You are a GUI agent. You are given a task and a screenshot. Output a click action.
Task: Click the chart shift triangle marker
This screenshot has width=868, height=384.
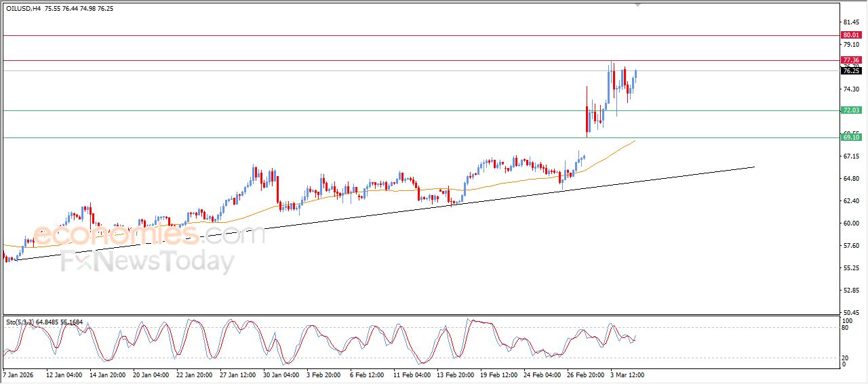click(x=637, y=4)
